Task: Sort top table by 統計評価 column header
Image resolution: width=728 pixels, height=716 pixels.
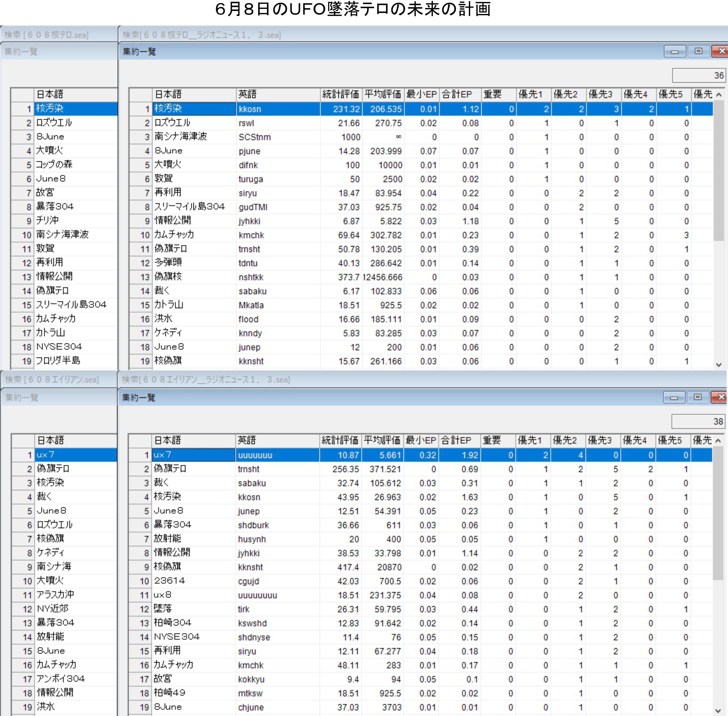Action: [341, 94]
